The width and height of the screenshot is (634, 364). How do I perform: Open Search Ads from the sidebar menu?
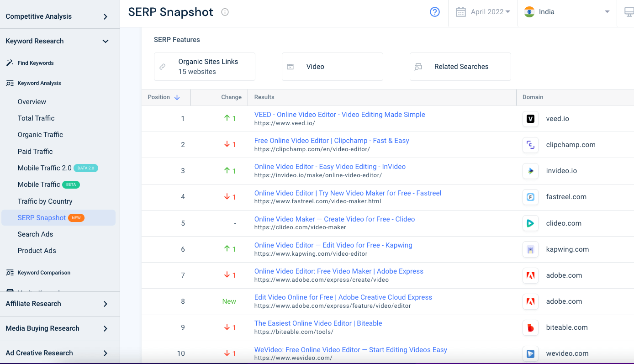[35, 234]
